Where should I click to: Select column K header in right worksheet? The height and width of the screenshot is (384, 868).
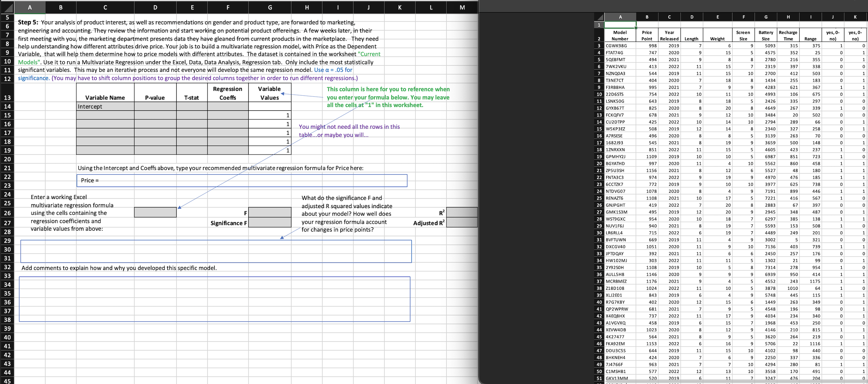(x=855, y=17)
